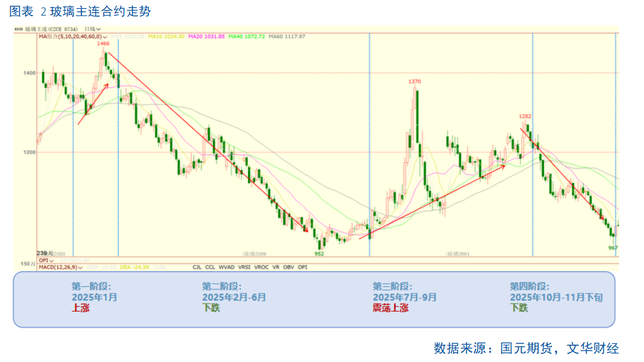Click the 2025年2月-6月 period text
Image resolution: width=644 pixels, height=362 pixels.
234,297
